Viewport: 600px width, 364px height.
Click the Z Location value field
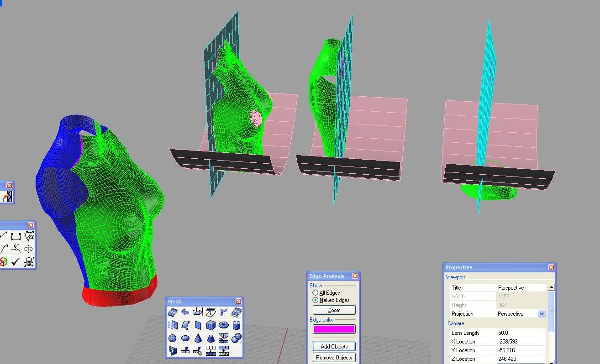coord(521,359)
